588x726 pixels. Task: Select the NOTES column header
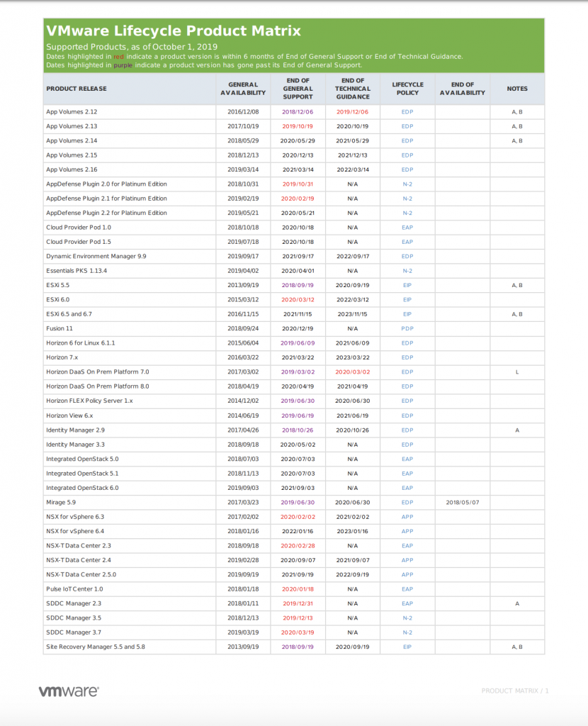[x=517, y=88]
